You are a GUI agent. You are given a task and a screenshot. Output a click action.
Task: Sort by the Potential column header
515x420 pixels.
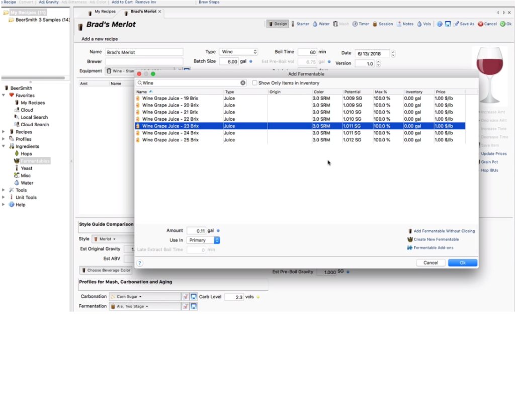(x=358, y=92)
